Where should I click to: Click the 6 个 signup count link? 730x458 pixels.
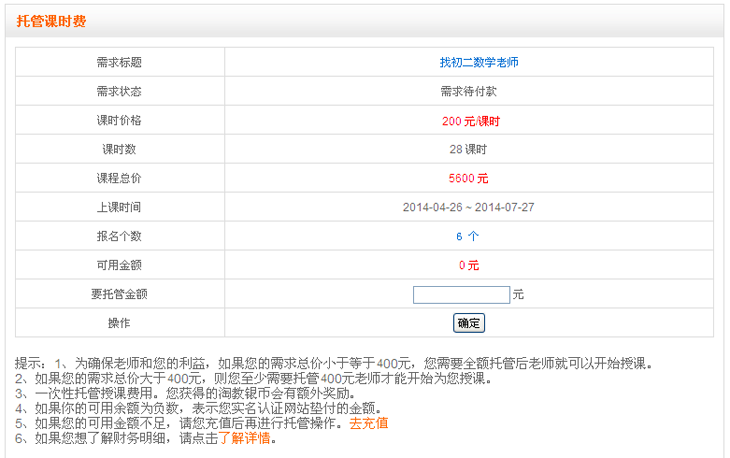[468, 236]
